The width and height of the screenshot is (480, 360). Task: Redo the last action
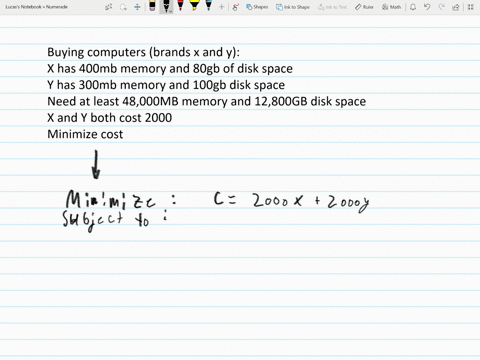click(x=442, y=7)
